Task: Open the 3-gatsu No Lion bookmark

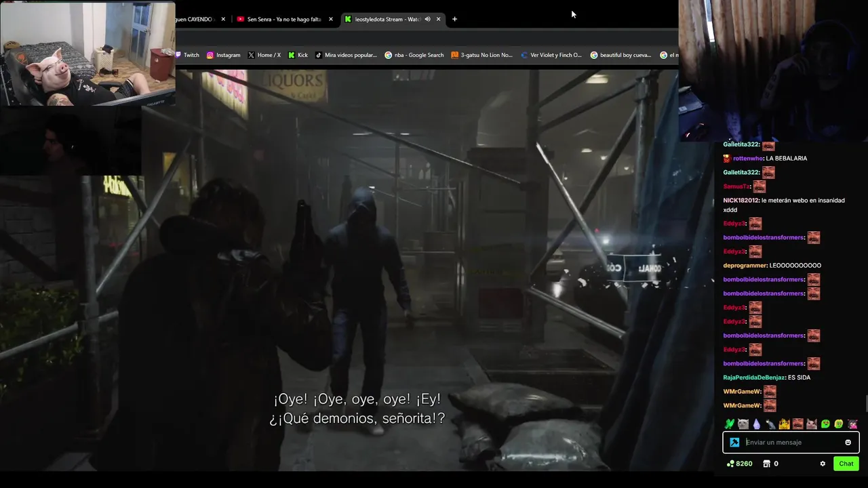Action: 481,55
